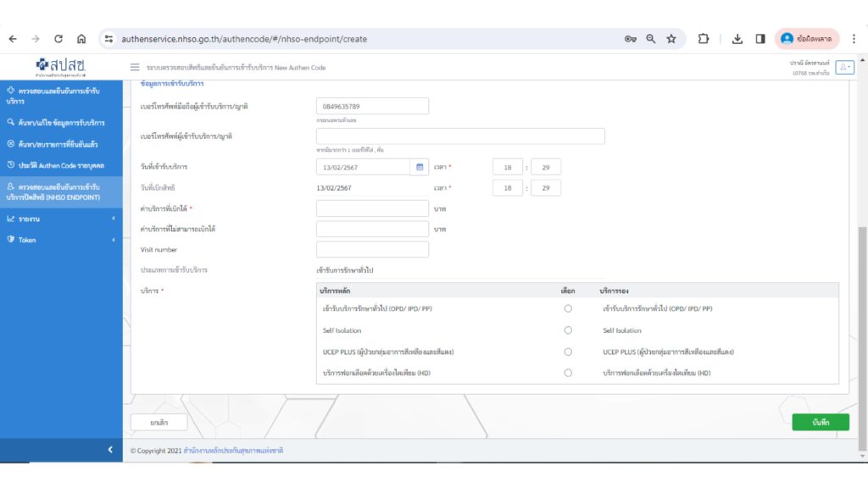The width and height of the screenshot is (868, 488).
Task: Open the calendar picker for service date
Action: pos(420,167)
